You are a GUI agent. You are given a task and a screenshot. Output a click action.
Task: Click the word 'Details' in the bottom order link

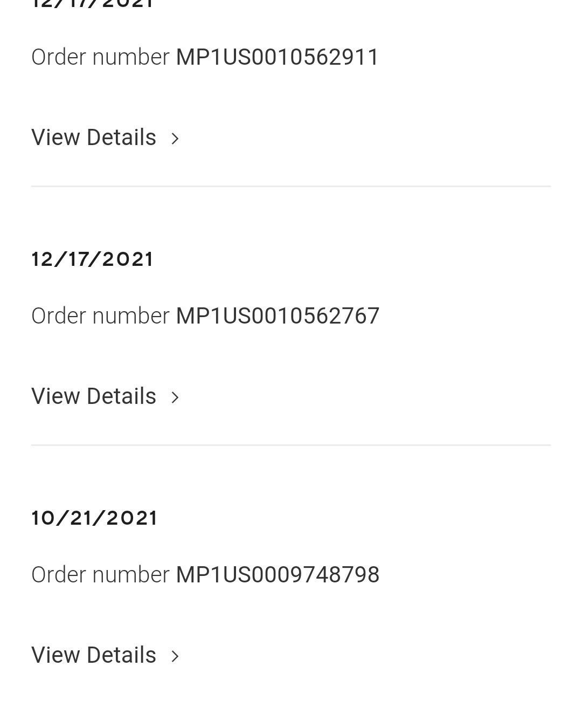(121, 655)
